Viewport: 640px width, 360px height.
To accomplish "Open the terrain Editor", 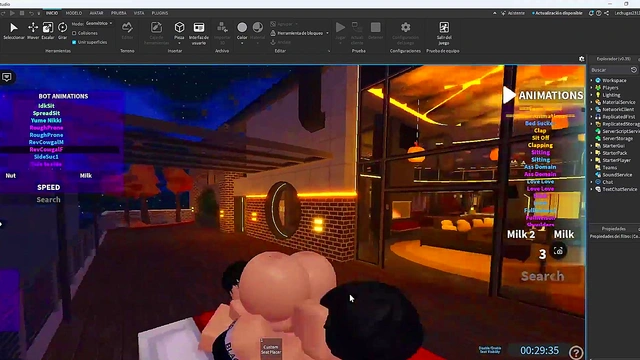I will (x=127, y=31).
